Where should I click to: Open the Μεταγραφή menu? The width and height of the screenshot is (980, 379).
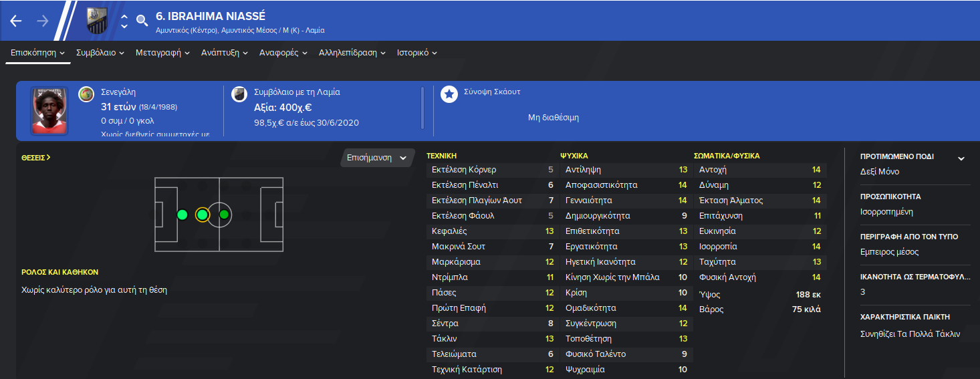(162, 52)
